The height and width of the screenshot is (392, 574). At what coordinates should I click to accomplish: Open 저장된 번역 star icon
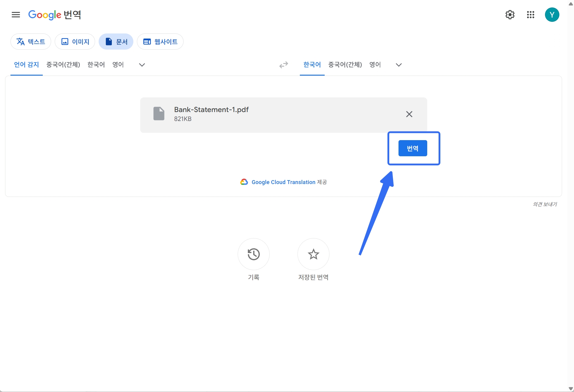coord(313,254)
